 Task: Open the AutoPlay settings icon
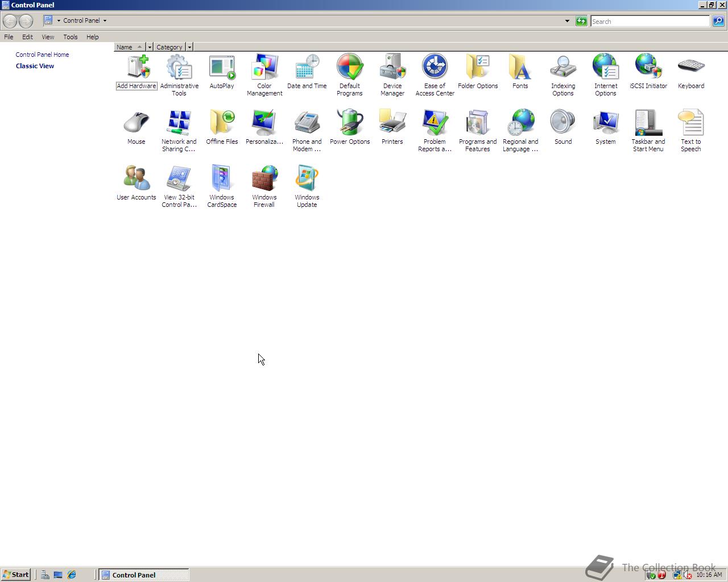pos(222,72)
